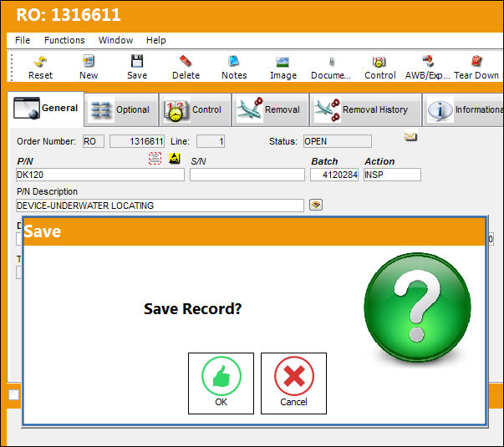This screenshot has height=447, width=504.
Task: Click the "Save" dialog title text
Action: (42, 231)
